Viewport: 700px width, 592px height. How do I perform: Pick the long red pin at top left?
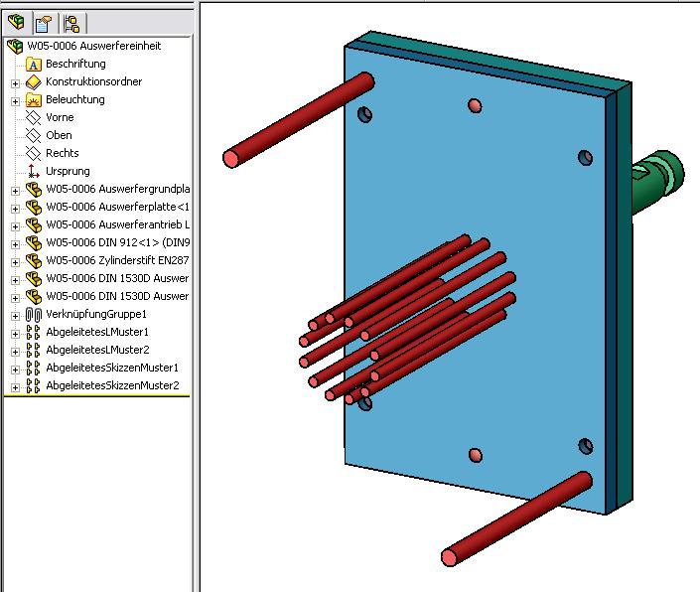click(x=298, y=119)
